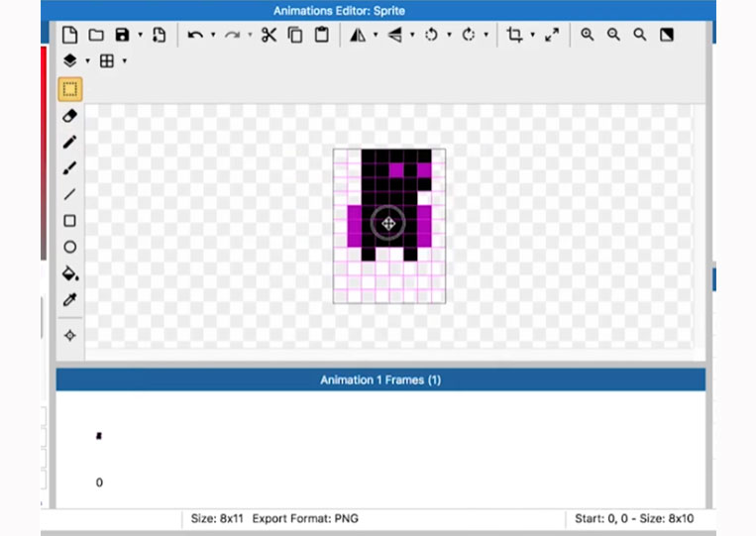Click "Export Format: PNG" in status bar
The height and width of the screenshot is (536, 756).
tap(305, 518)
